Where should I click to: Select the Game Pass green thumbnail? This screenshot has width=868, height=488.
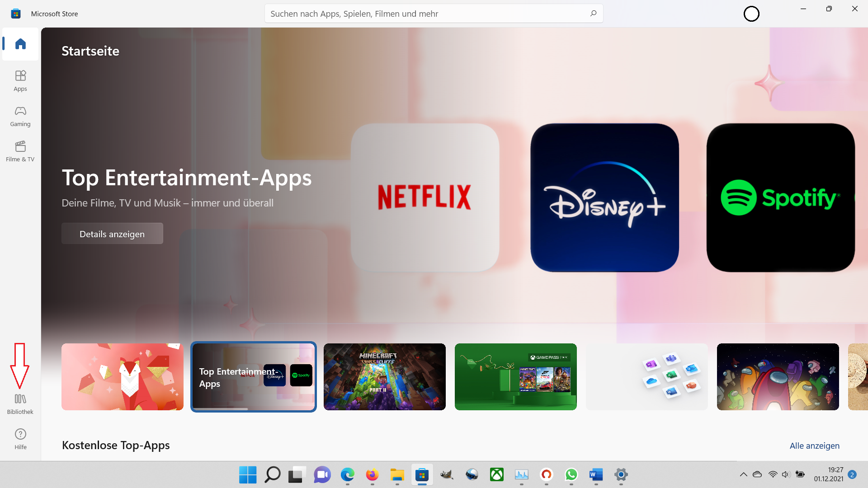pos(515,376)
